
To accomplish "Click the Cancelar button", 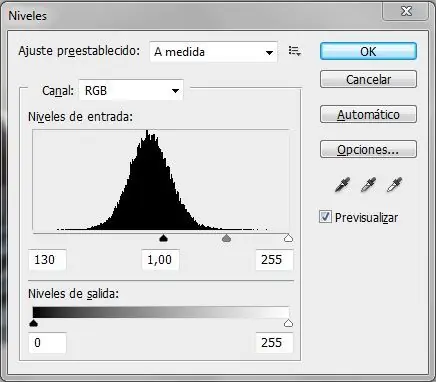I will pyautogui.click(x=368, y=79).
